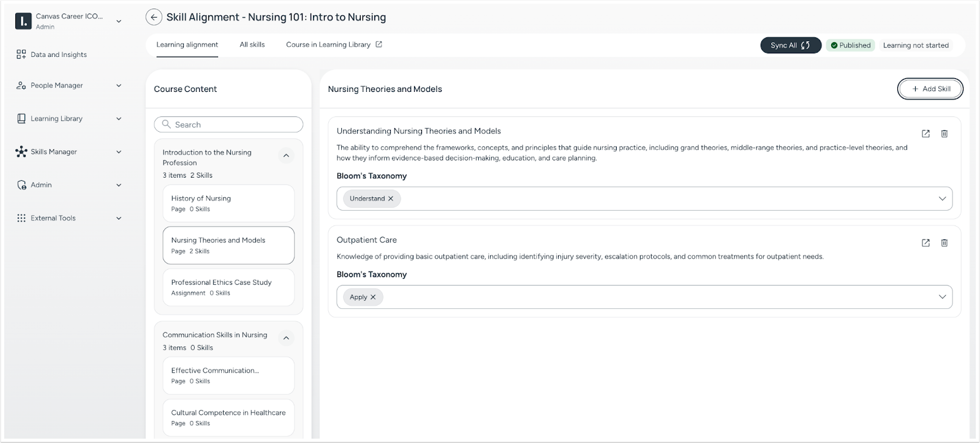The width and height of the screenshot is (980, 443).
Task: Open Understanding Nursing Theories skill in new window
Action: [x=925, y=134]
